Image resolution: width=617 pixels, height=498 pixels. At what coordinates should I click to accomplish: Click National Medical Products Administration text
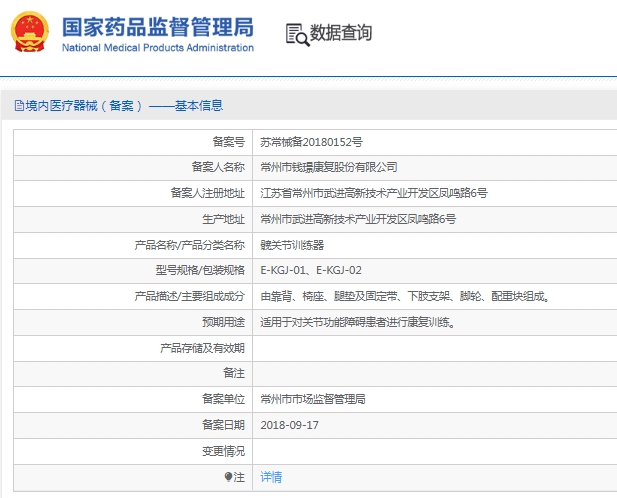pyautogui.click(x=158, y=48)
